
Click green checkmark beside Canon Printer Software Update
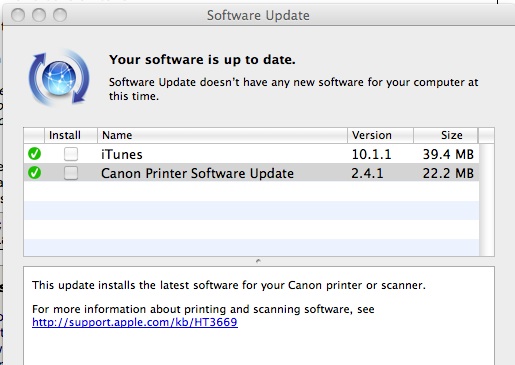click(x=34, y=173)
